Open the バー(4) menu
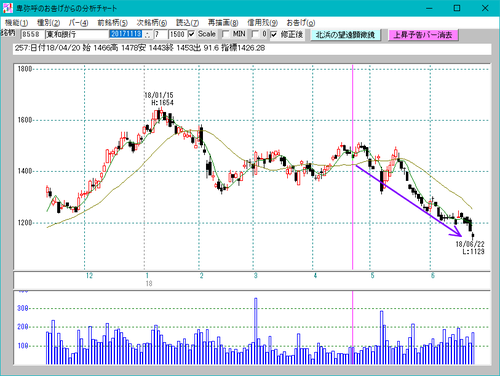The width and height of the screenshot is (500, 376). [78, 23]
